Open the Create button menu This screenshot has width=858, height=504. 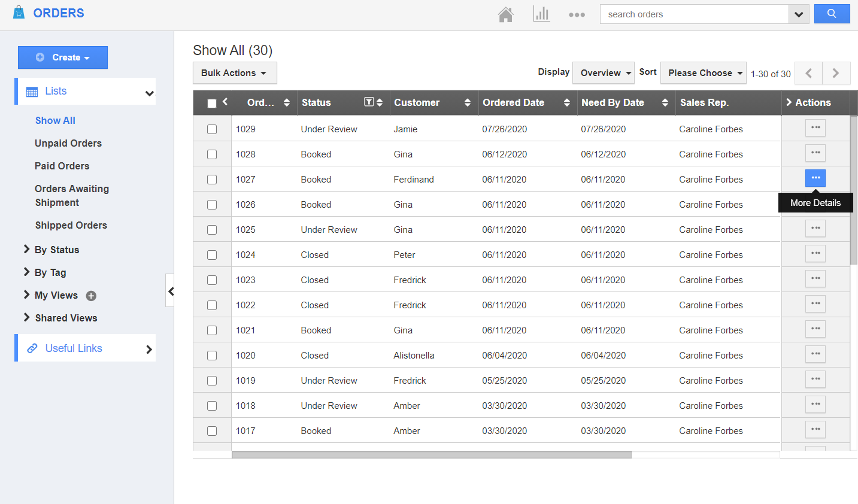pyautogui.click(x=63, y=57)
